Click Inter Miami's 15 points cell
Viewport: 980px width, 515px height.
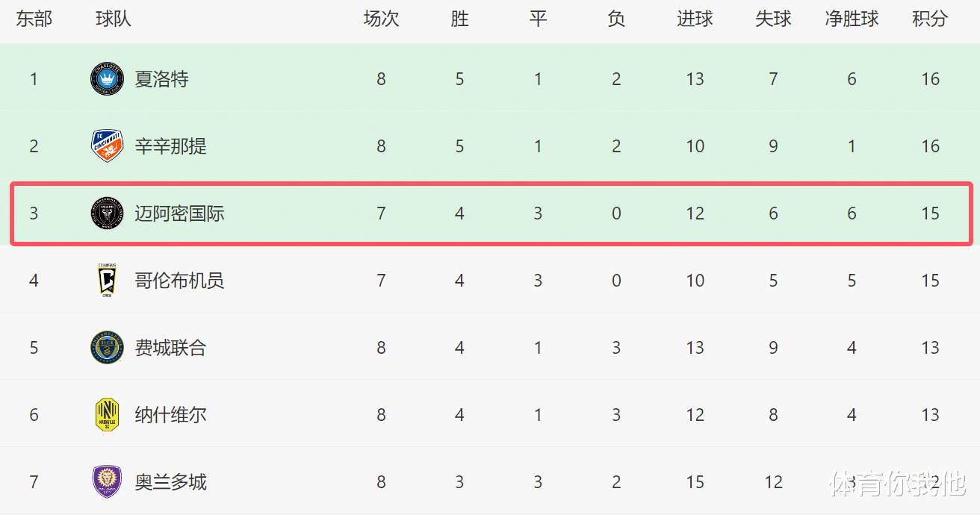pos(930,213)
